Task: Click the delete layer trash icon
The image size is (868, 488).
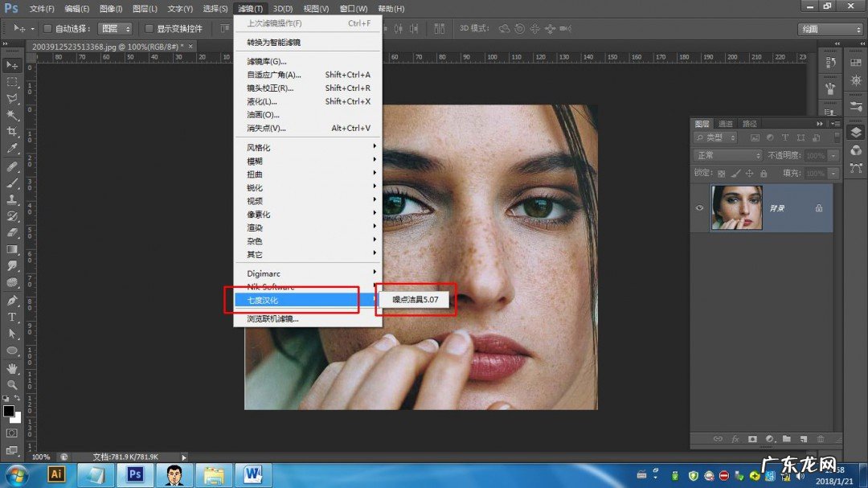Action: (821, 439)
